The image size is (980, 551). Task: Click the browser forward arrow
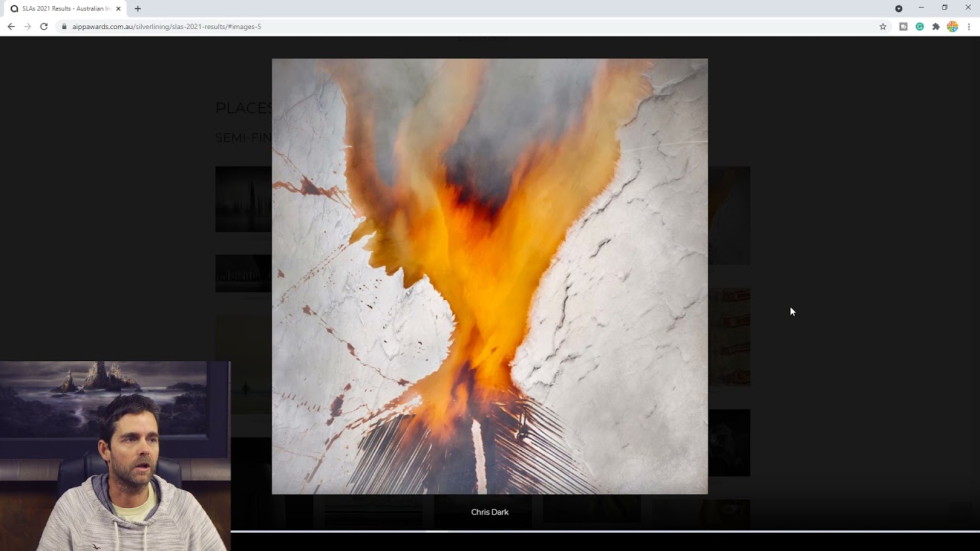coord(28,26)
